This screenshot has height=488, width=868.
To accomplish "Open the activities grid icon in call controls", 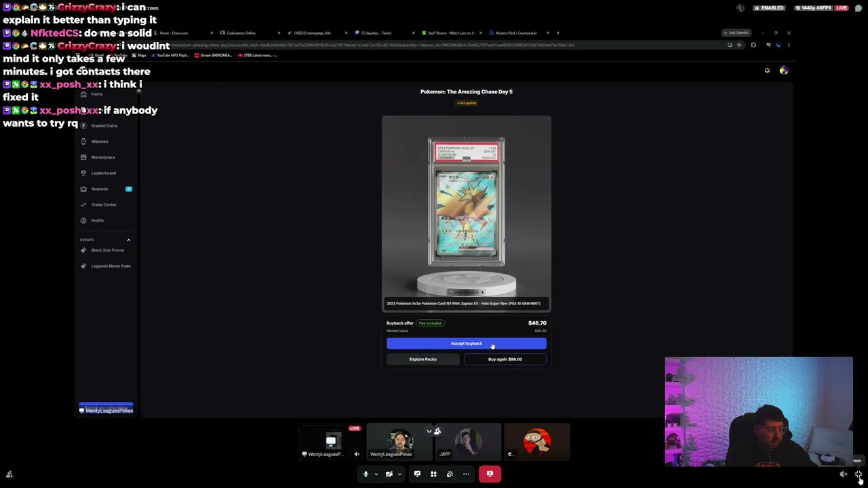I will (433, 474).
